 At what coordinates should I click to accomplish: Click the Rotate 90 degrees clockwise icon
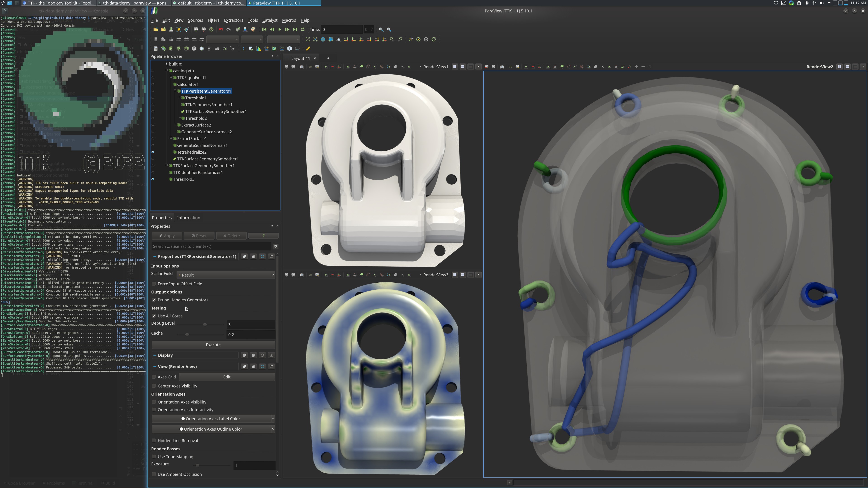[392, 39]
